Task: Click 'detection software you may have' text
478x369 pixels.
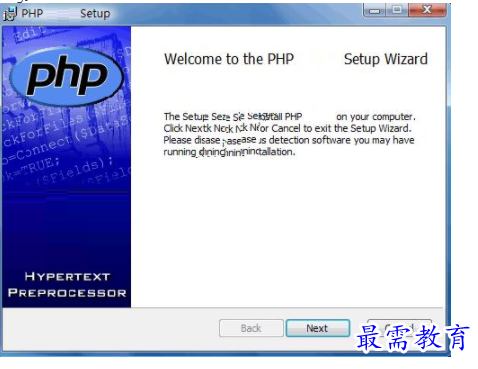Action: point(342,140)
